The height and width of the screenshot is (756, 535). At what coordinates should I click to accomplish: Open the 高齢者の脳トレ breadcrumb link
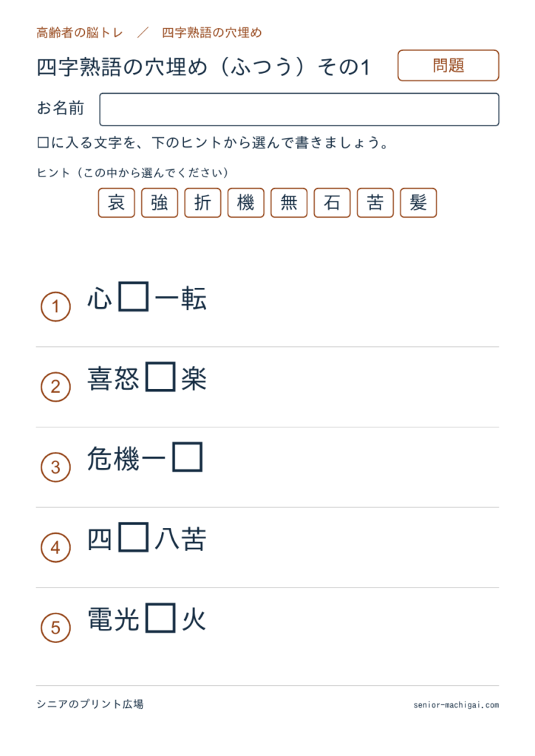(80, 32)
